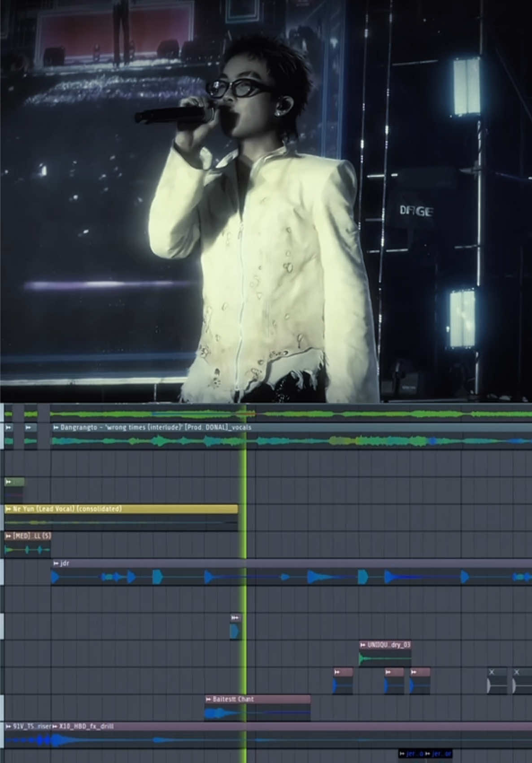Click the 91V_TS..riser clip menu icon

[8, 726]
